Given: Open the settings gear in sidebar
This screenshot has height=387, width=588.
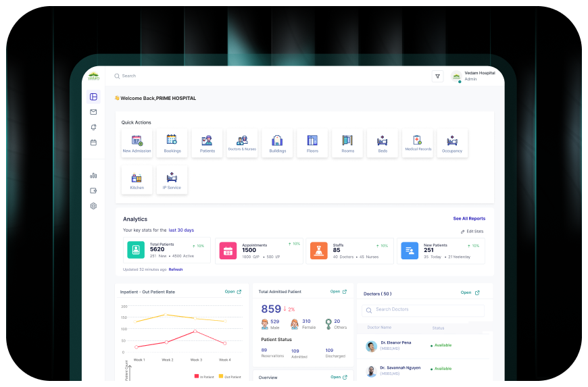Looking at the screenshot, I should 93,206.
